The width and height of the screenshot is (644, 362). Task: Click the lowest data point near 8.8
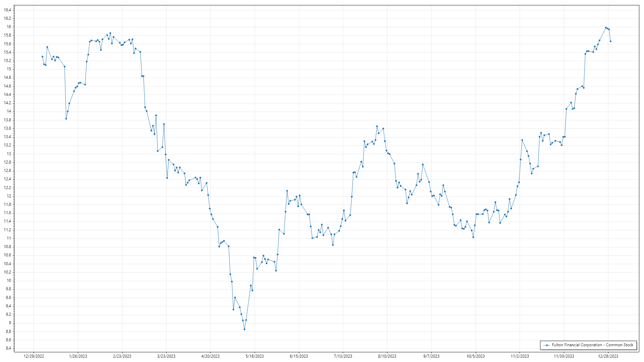coord(245,329)
